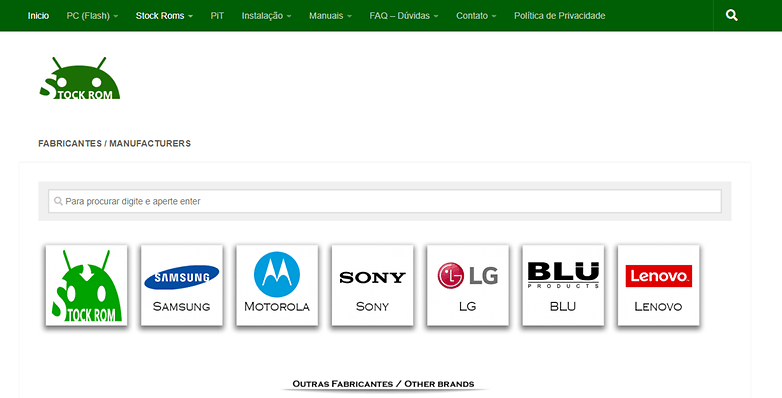Viewport: 782px width, 398px height.
Task: Click the search magnifier icon in navbar
Action: tap(731, 15)
